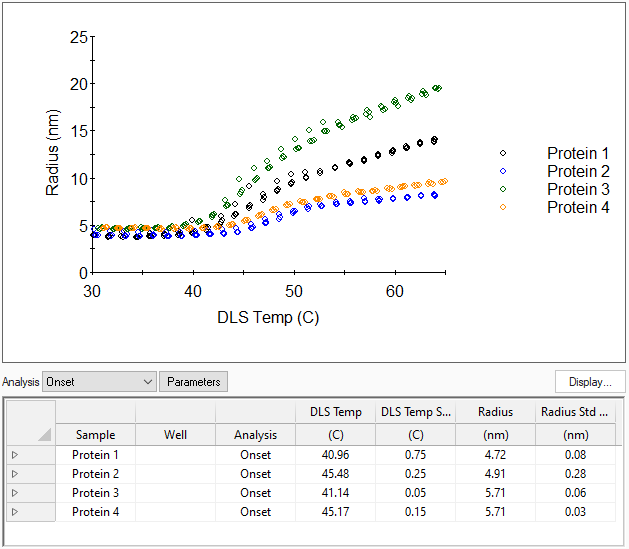Click the Parameters button
629x549 pixels.
tap(194, 382)
